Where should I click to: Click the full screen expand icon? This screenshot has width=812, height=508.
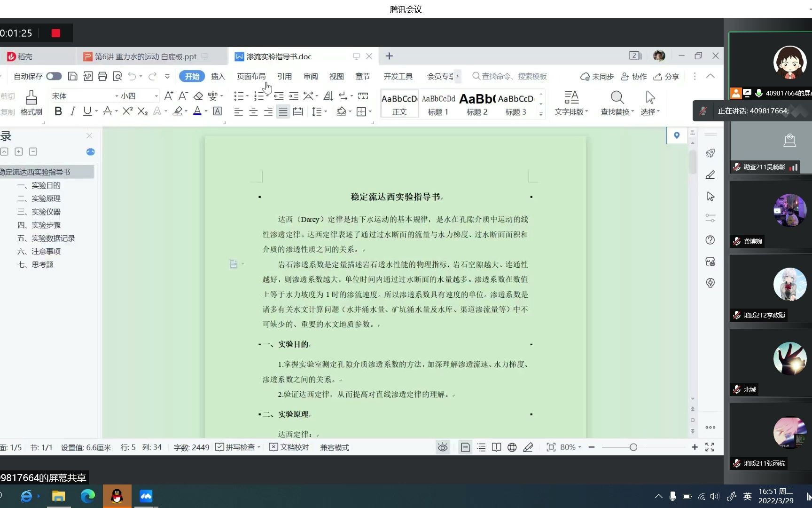[x=710, y=447]
